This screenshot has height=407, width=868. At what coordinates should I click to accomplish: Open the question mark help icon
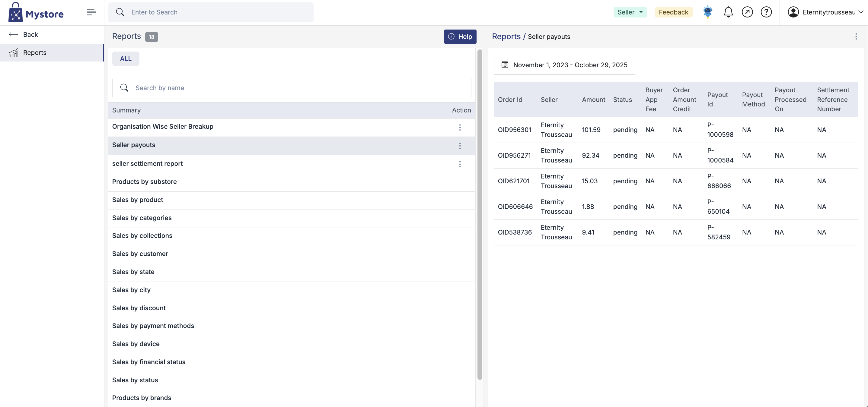coord(766,12)
